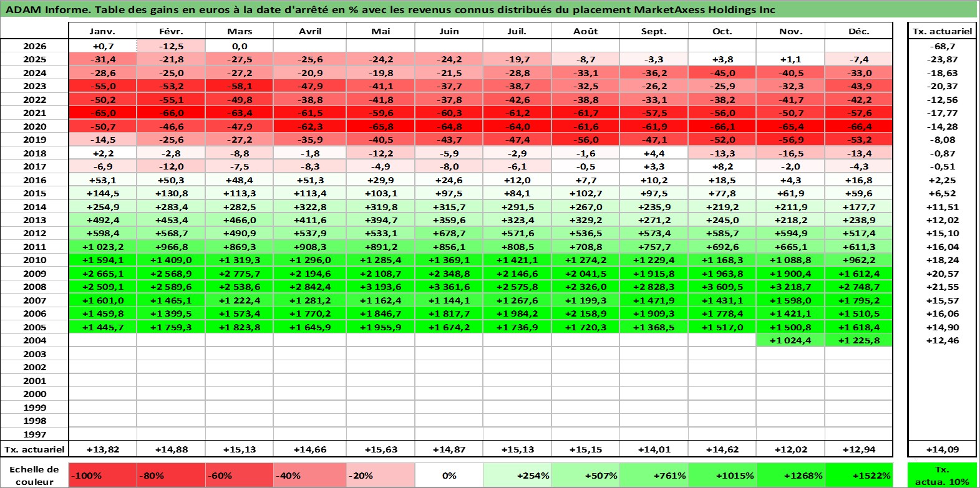Click the Mai column header
This screenshot has height=488, width=980.
pos(381,31)
